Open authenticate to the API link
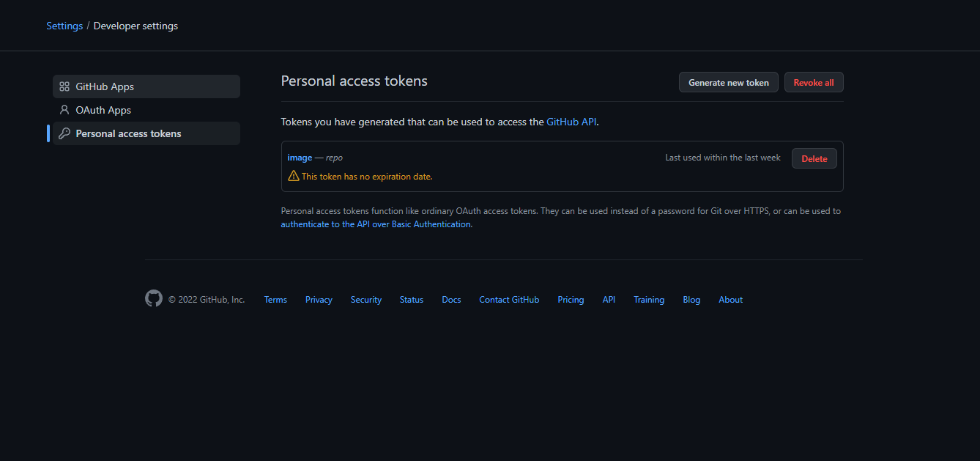The image size is (980, 461). (376, 224)
